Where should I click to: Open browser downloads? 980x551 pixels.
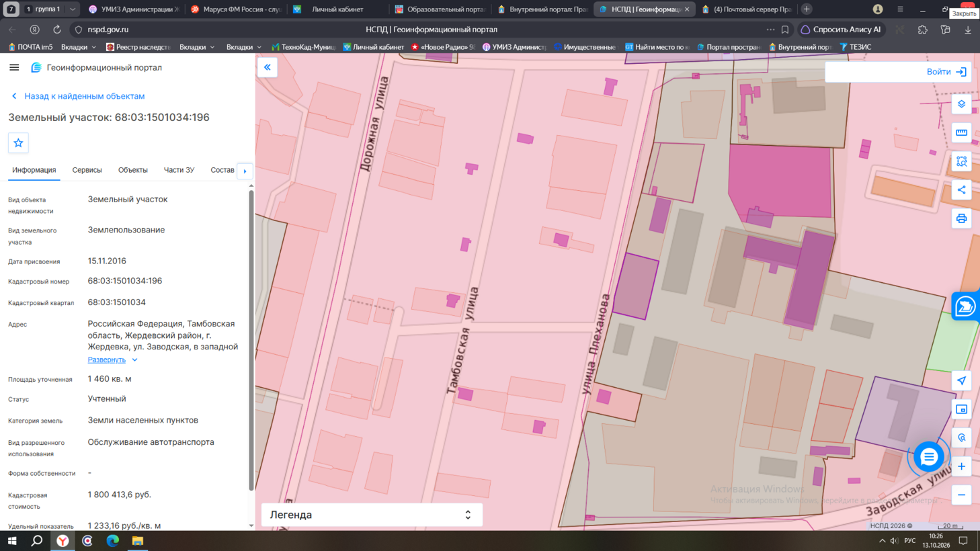pos(968,30)
